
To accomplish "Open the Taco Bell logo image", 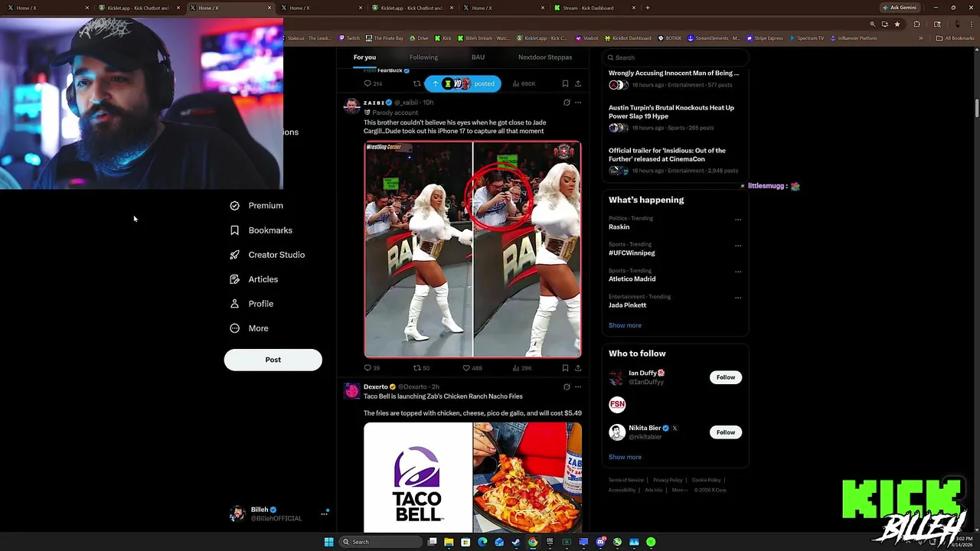I will click(418, 478).
